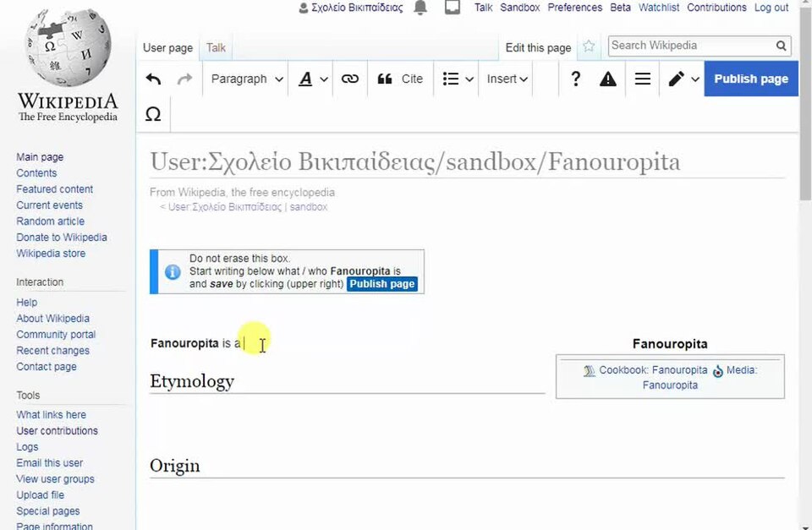
Task: Open the Help link in the sidebar
Action: point(26,303)
